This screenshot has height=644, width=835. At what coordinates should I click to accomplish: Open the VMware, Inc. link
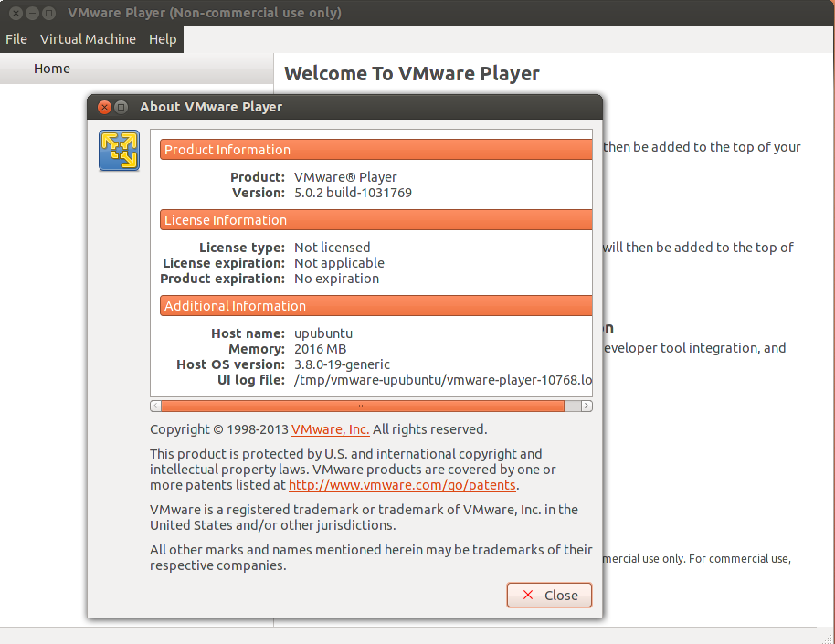click(330, 429)
